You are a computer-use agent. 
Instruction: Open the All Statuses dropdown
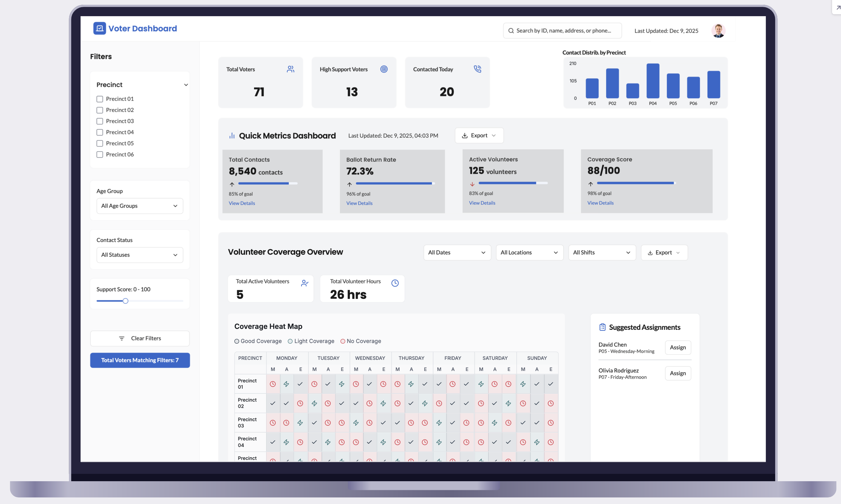140,255
